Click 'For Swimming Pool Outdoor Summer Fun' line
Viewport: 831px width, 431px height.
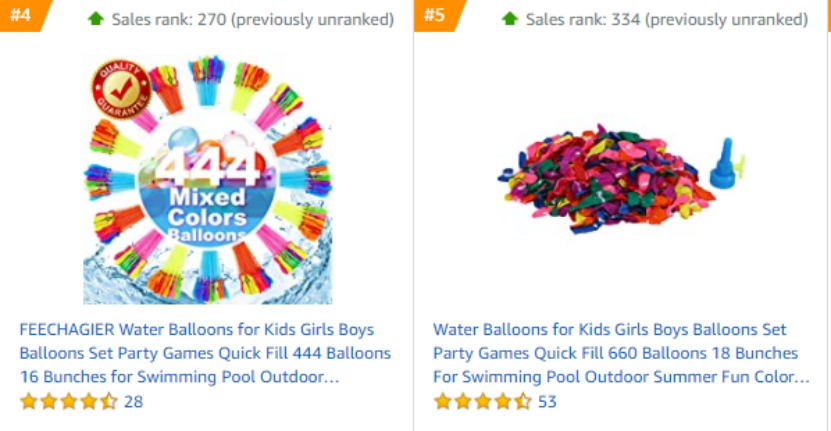(x=621, y=377)
